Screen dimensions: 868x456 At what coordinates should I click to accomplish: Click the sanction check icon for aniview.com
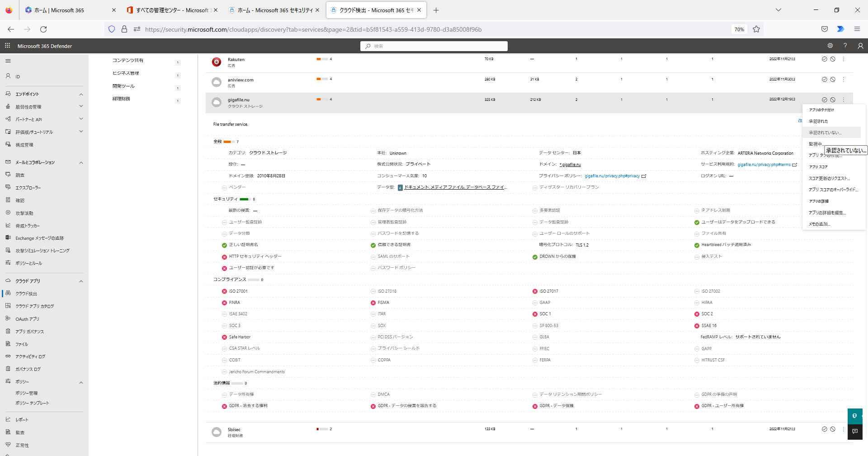825,79
